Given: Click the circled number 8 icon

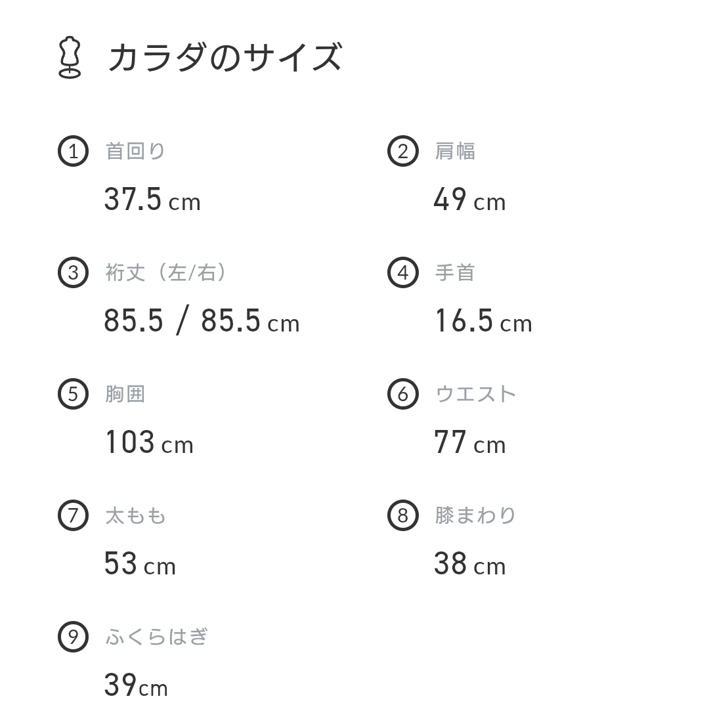Looking at the screenshot, I should coord(402,515).
